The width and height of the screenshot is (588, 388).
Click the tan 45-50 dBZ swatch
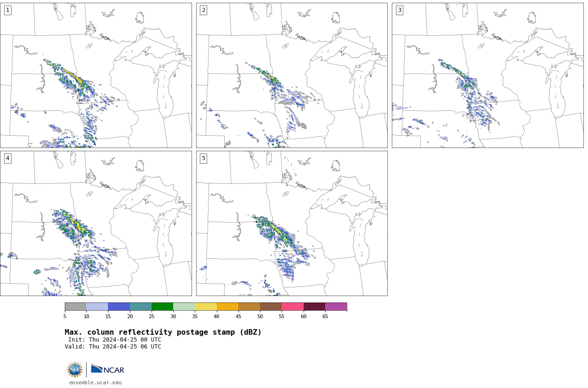[x=249, y=307]
